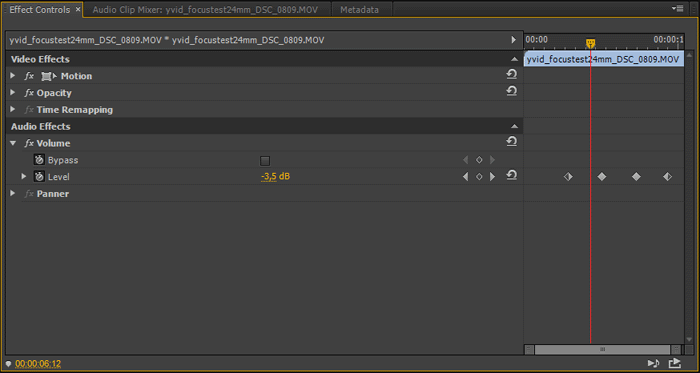Viewport: 700px width, 373px height.
Task: Click the -3,5 dB Level value
Action: click(x=275, y=177)
